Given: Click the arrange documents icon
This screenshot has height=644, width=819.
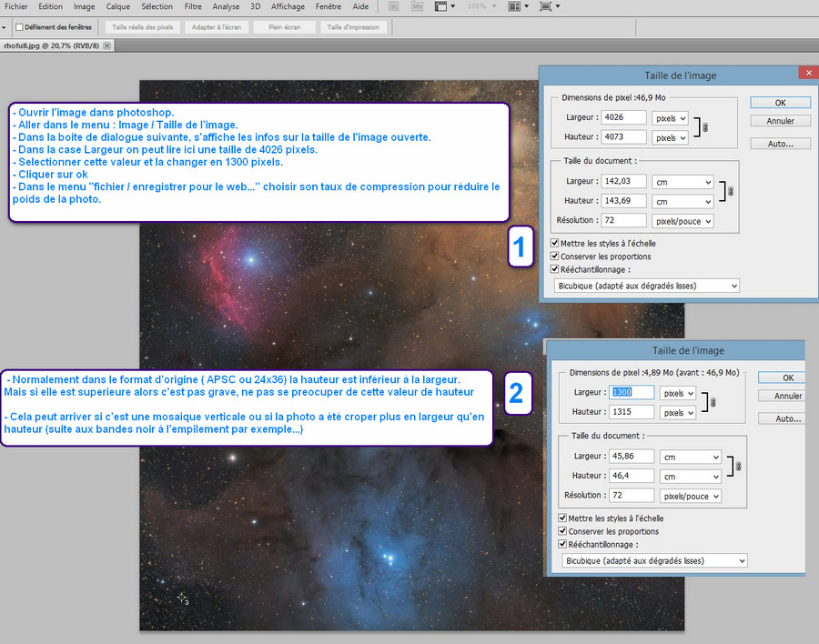Looking at the screenshot, I should tap(514, 6).
